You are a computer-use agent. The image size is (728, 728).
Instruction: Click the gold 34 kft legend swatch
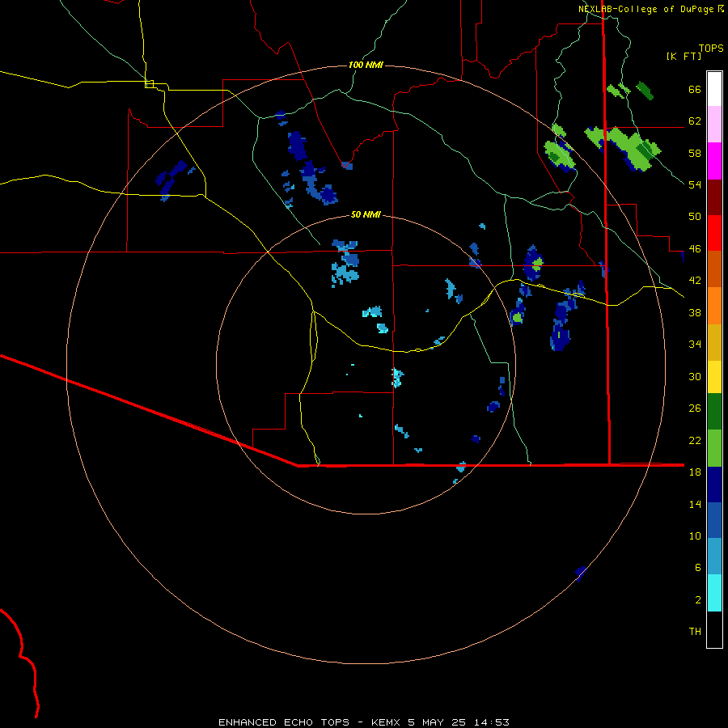click(x=714, y=342)
